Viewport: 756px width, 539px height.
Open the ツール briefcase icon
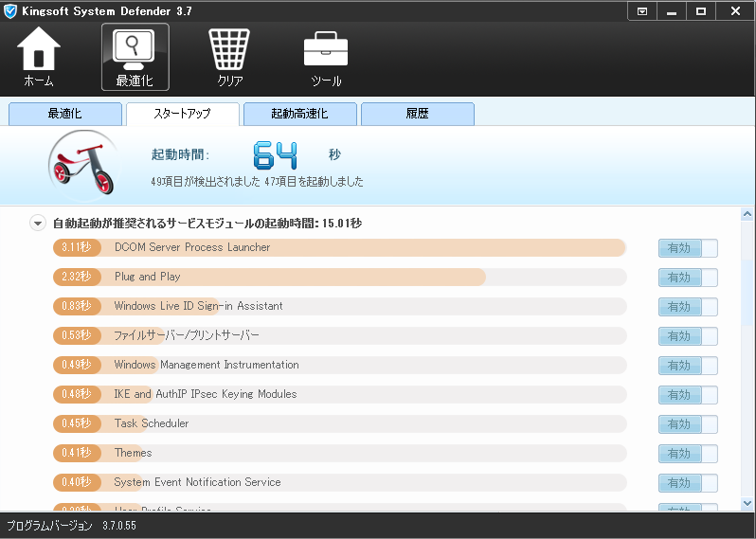click(x=326, y=49)
